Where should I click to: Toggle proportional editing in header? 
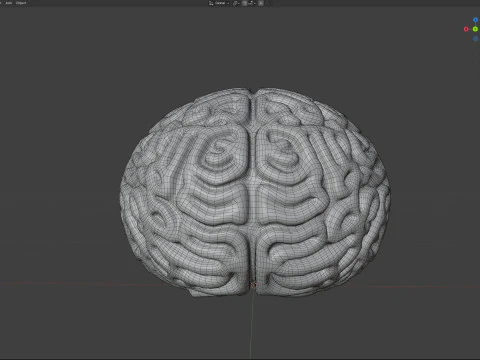261,3
